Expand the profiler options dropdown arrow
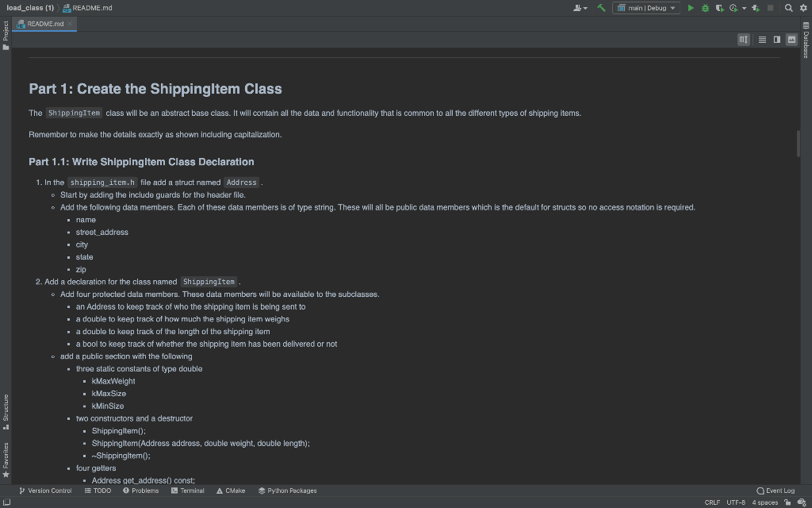Screen dimensions: 812x508 [x=744, y=8]
